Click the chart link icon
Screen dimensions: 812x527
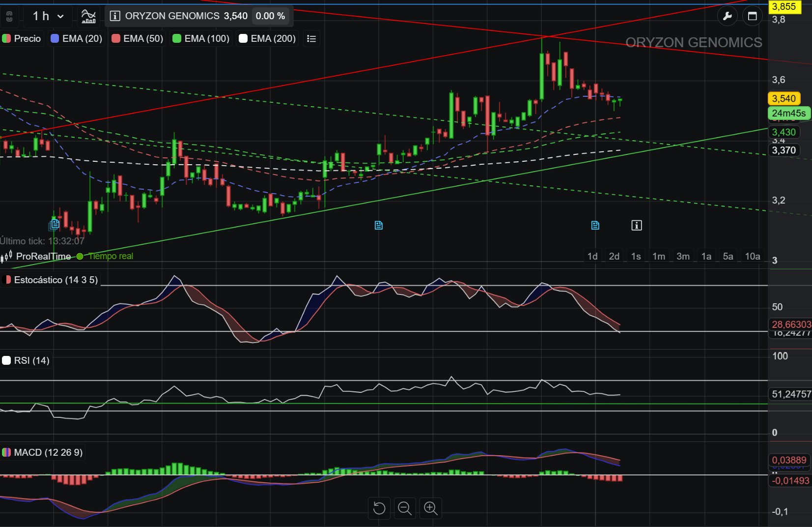point(9,16)
